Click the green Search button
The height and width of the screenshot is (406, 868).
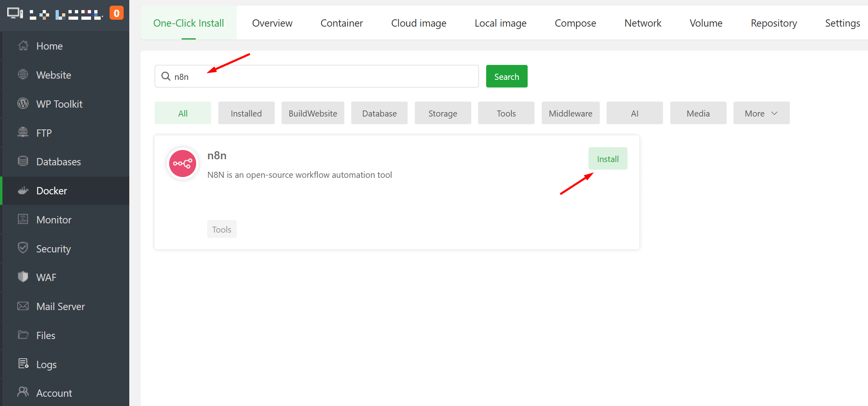pos(507,76)
